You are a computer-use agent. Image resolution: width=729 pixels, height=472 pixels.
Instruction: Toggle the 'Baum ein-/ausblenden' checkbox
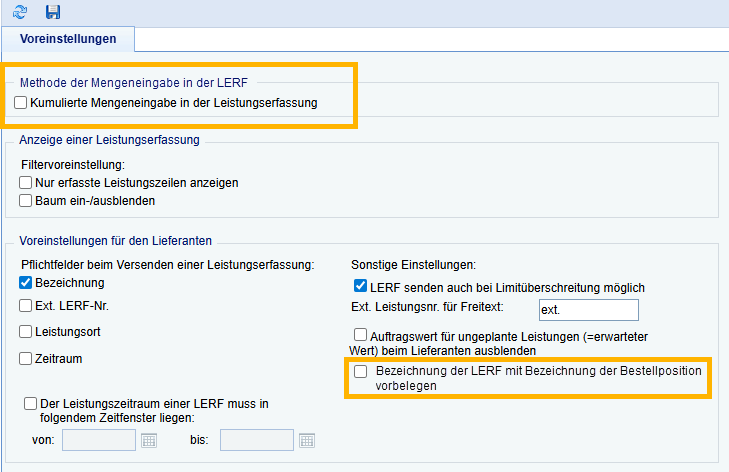point(26,200)
